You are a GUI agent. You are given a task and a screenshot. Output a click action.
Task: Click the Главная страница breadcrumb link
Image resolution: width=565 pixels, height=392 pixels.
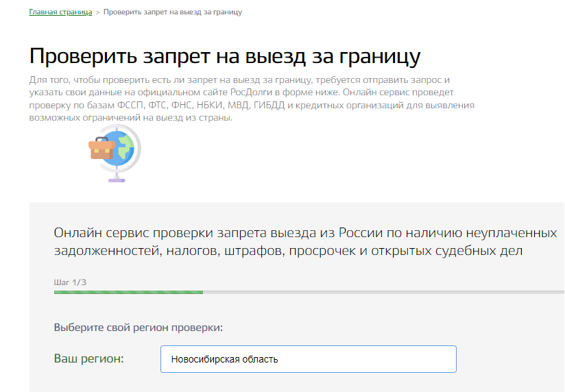[60, 12]
